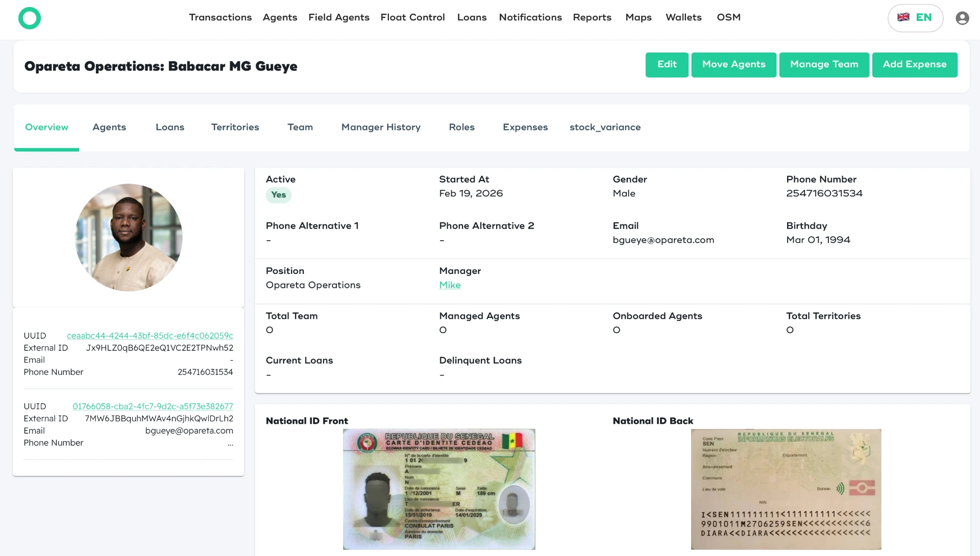Click the Onboarded Agents label
Screen dimensions: 980x556
pos(657,316)
